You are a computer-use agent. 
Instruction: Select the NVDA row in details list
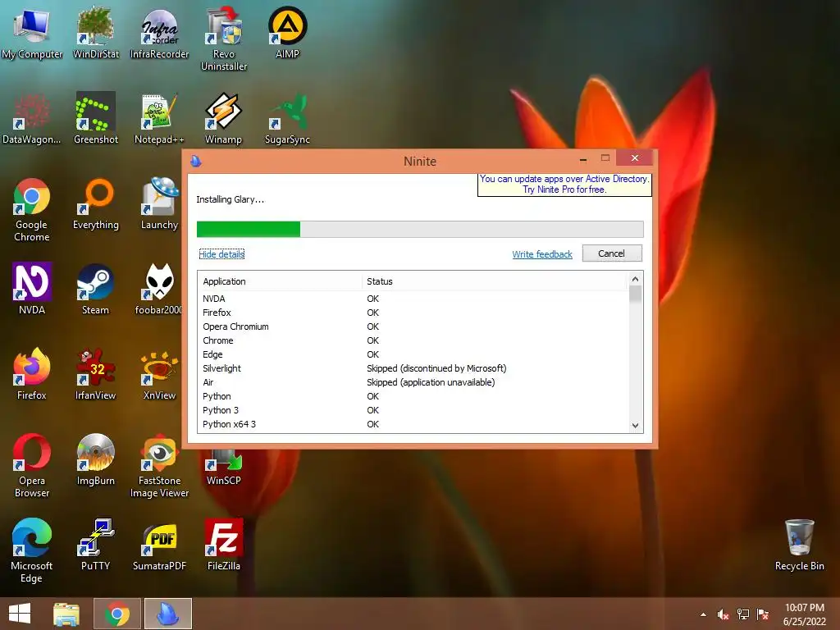413,299
